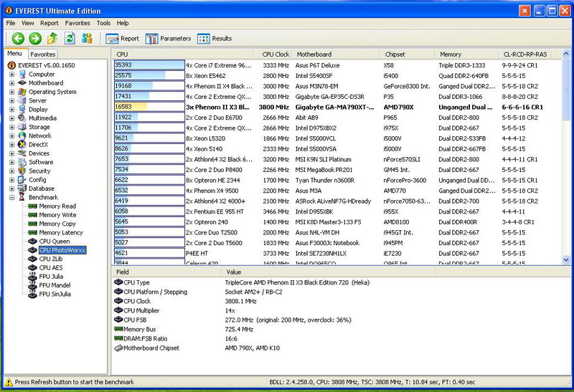This screenshot has height=392, width=574.
Task: Open the View menu
Action: (27, 23)
